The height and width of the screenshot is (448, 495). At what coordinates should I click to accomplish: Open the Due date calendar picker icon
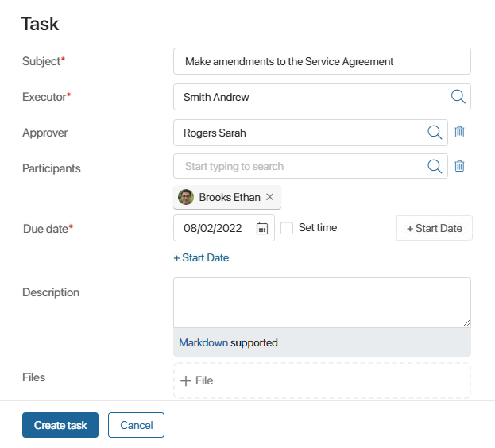[262, 228]
